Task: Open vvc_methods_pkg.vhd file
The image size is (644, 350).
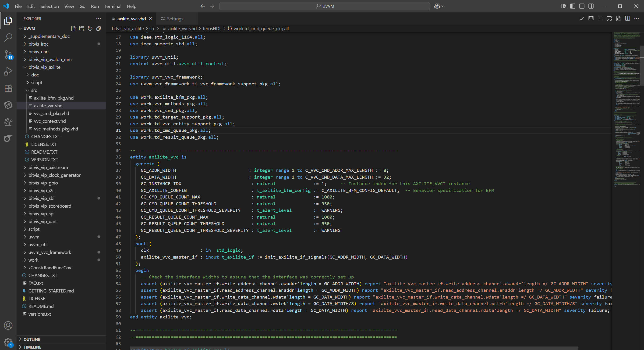Action: point(56,129)
